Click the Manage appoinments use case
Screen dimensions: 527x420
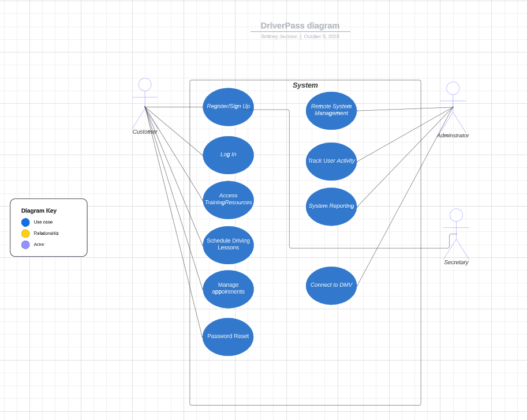227,289
